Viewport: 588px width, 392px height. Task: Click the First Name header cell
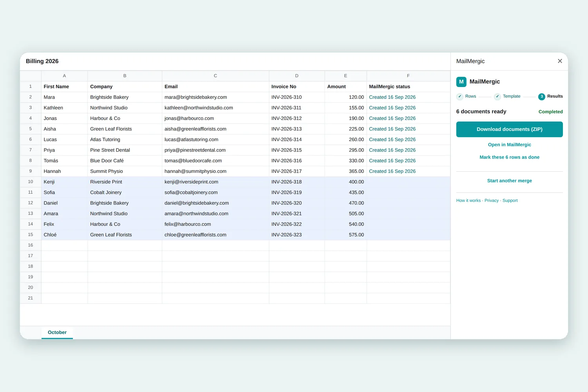(64, 87)
